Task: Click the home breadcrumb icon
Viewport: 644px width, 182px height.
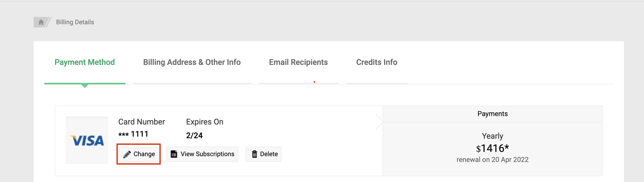Action: tap(41, 22)
